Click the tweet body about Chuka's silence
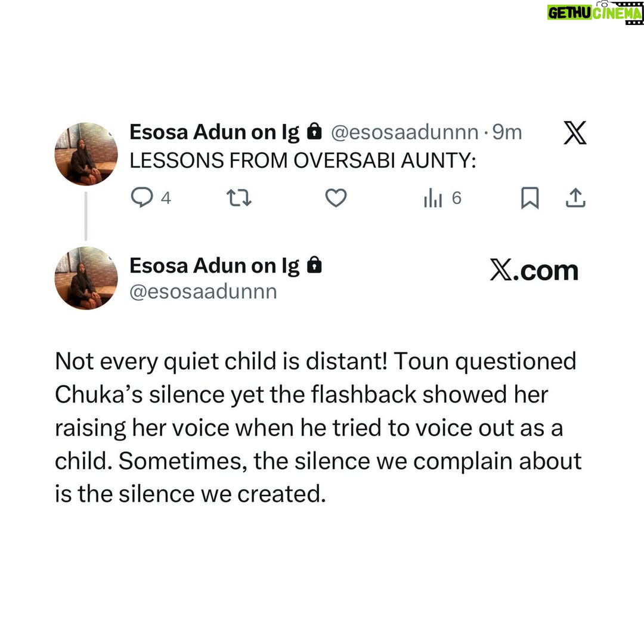The image size is (644, 644). (x=318, y=428)
